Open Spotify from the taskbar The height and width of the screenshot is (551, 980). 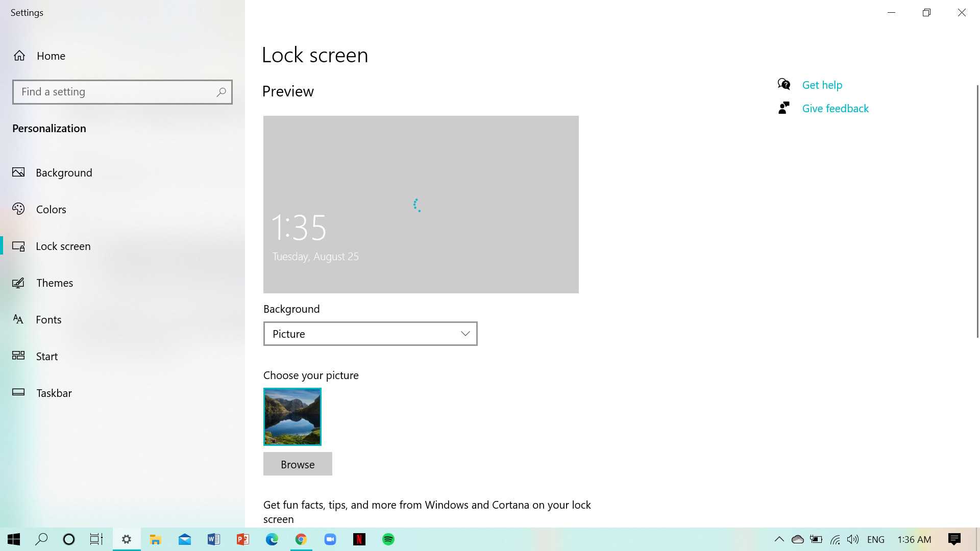click(x=388, y=539)
